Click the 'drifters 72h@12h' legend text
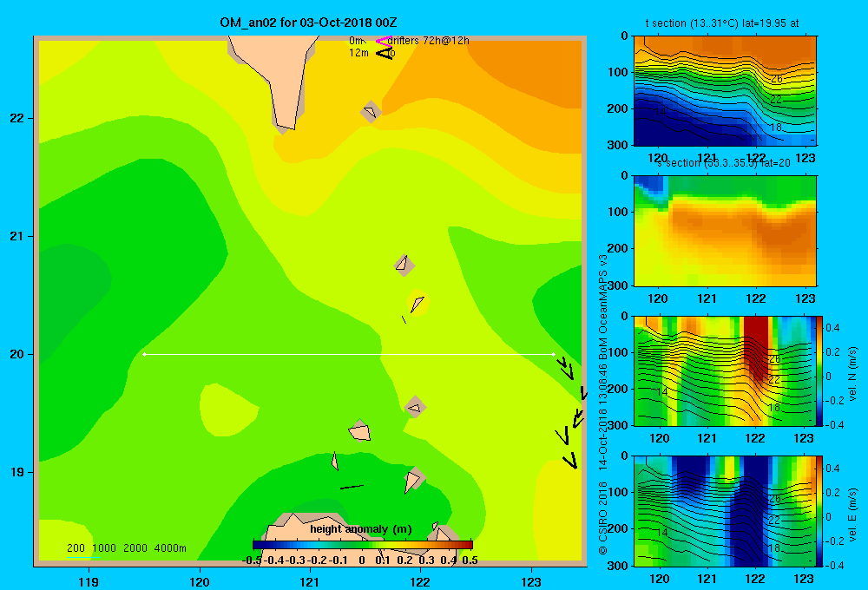868x590 pixels. click(428, 41)
